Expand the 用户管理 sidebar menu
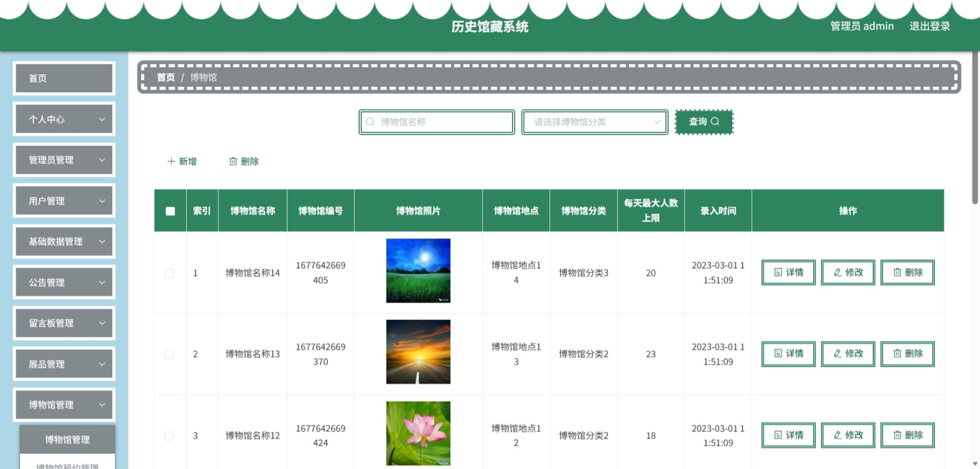 coord(64,201)
